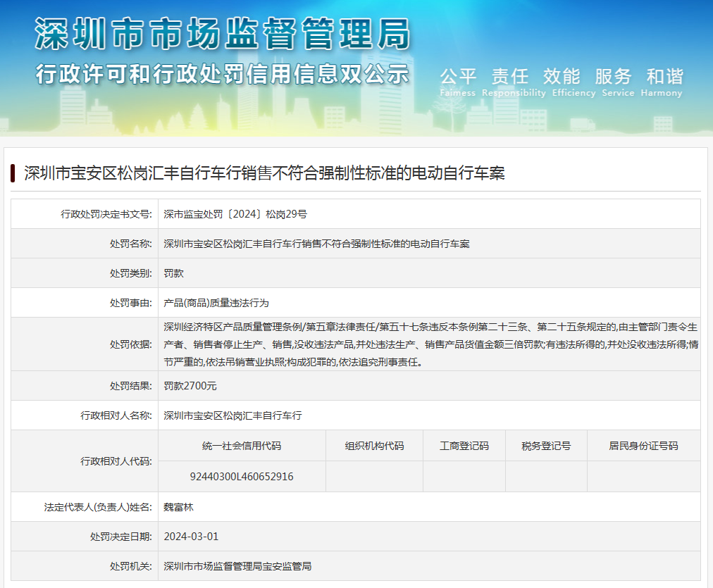
Task: Select the party name 深圳市宝安区松岗汇丰自行车行 value
Action: point(232,415)
